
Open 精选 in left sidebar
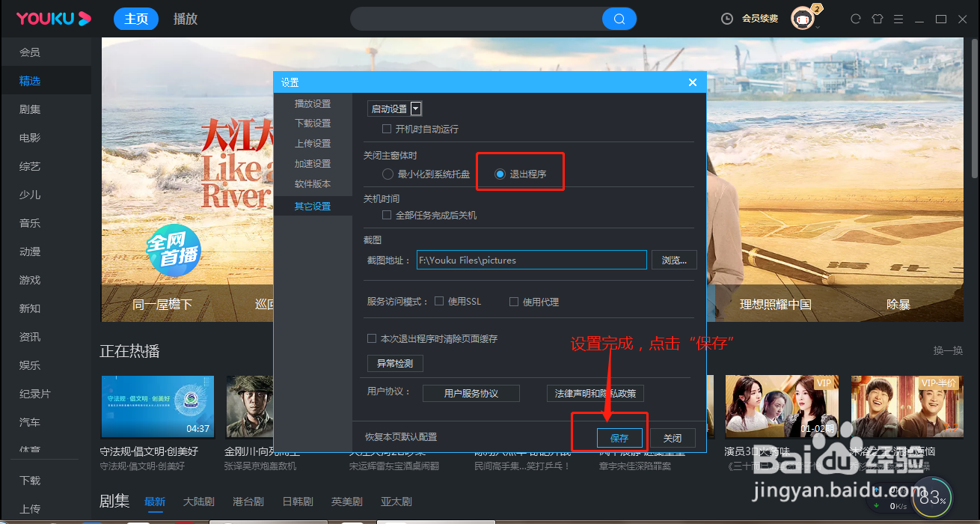pyautogui.click(x=30, y=81)
